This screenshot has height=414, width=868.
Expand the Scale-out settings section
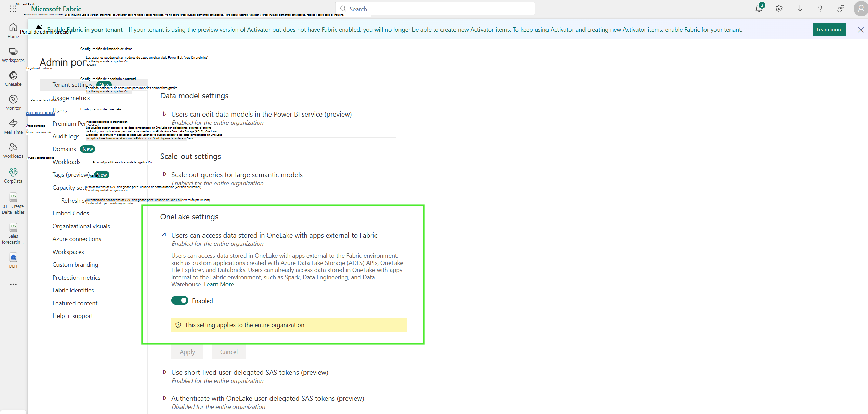165,174
